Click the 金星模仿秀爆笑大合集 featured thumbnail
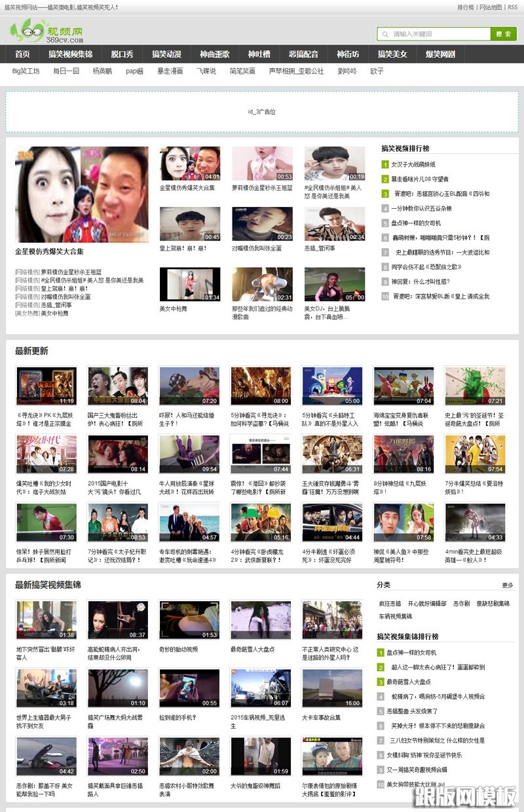This screenshot has height=812, width=524. click(81, 193)
